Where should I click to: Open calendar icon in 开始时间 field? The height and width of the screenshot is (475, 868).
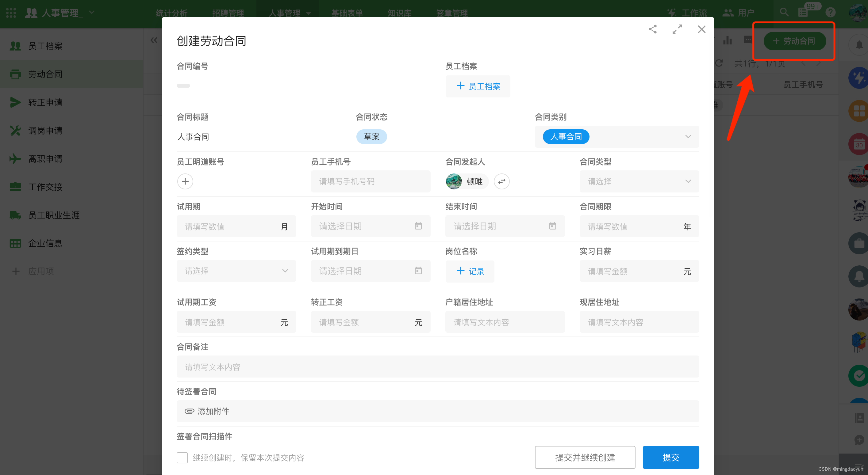(418, 226)
